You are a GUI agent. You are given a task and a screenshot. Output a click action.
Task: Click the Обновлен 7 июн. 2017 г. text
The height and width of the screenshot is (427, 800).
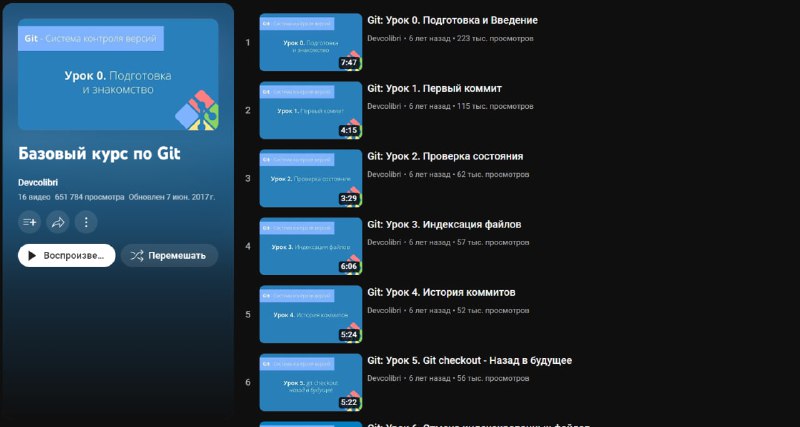coord(171,197)
